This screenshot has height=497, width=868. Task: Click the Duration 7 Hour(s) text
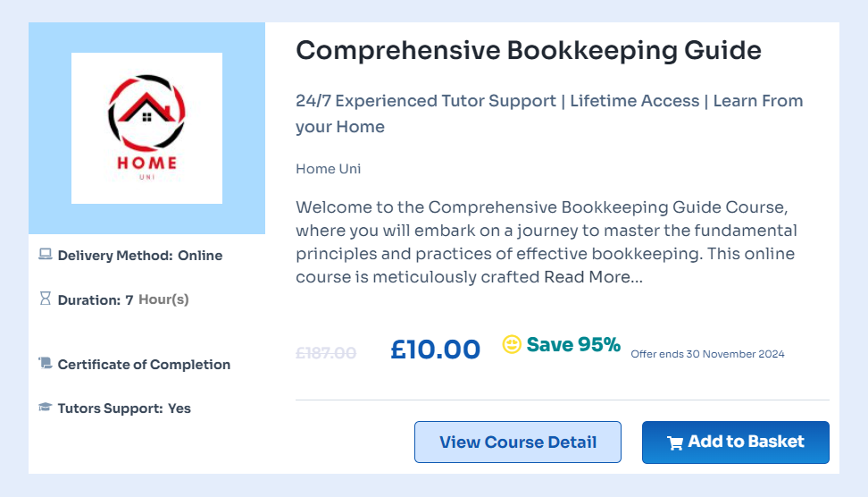coord(123,299)
